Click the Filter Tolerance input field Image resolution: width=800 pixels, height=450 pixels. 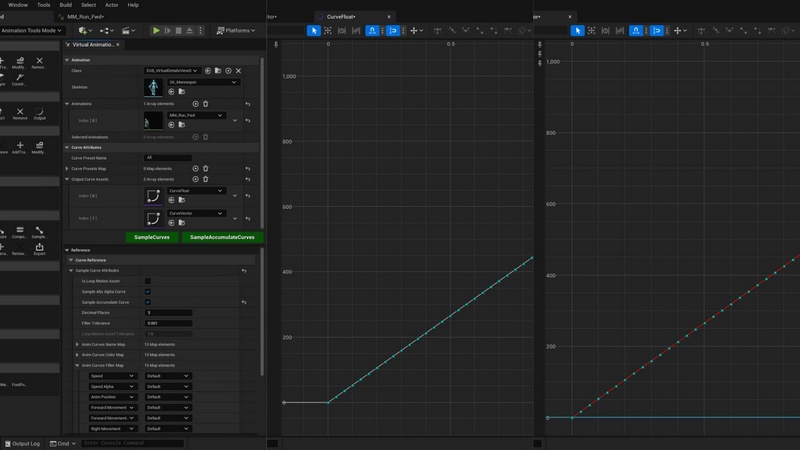click(x=168, y=323)
